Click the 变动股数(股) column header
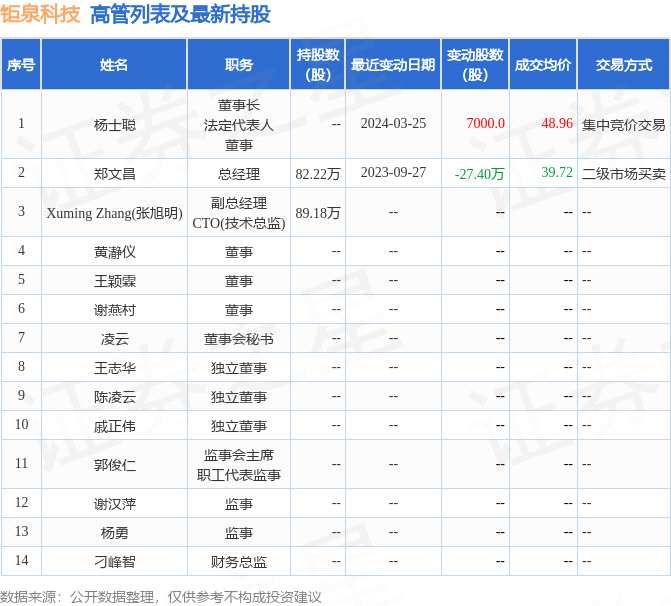The width and height of the screenshot is (671, 606). tap(475, 65)
